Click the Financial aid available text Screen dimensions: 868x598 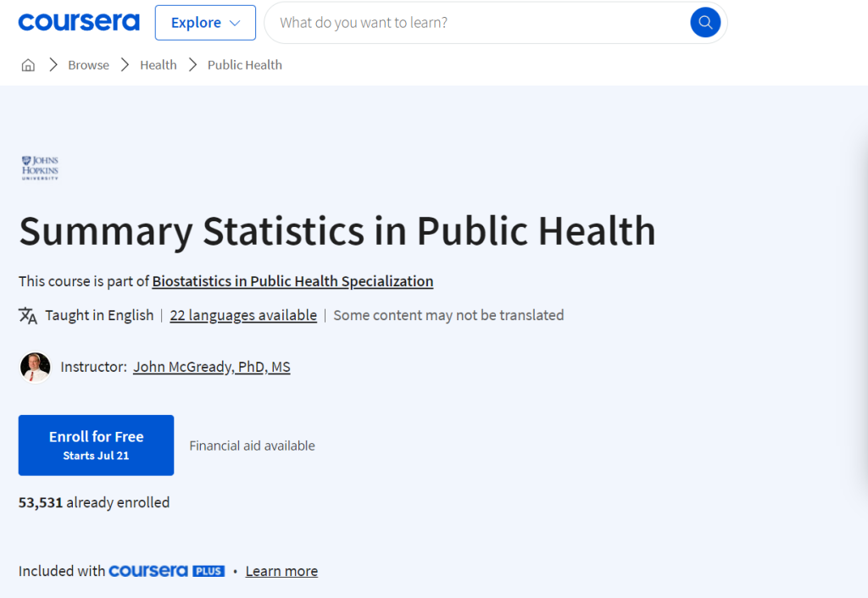click(252, 446)
